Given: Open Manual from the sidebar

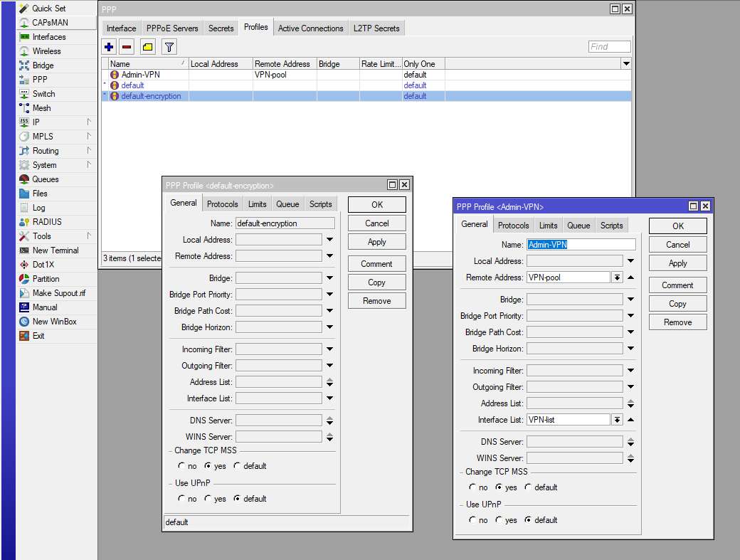Looking at the screenshot, I should coord(45,307).
